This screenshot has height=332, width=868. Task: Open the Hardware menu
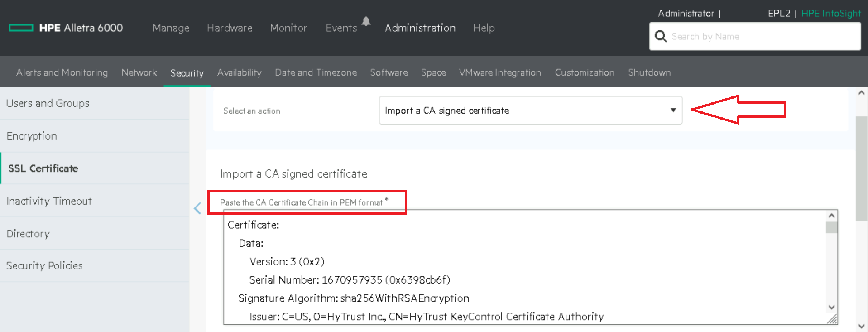(x=230, y=28)
